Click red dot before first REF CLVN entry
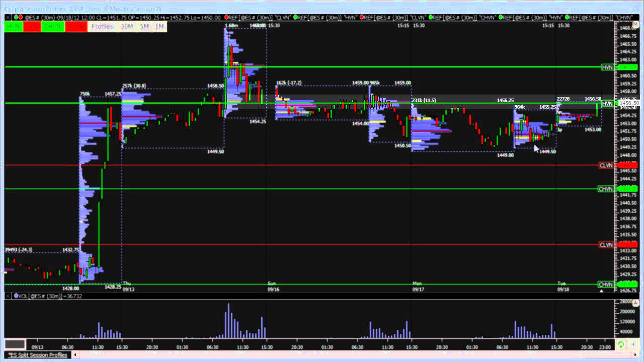Screen dimensions: 644x362 pos(226,17)
